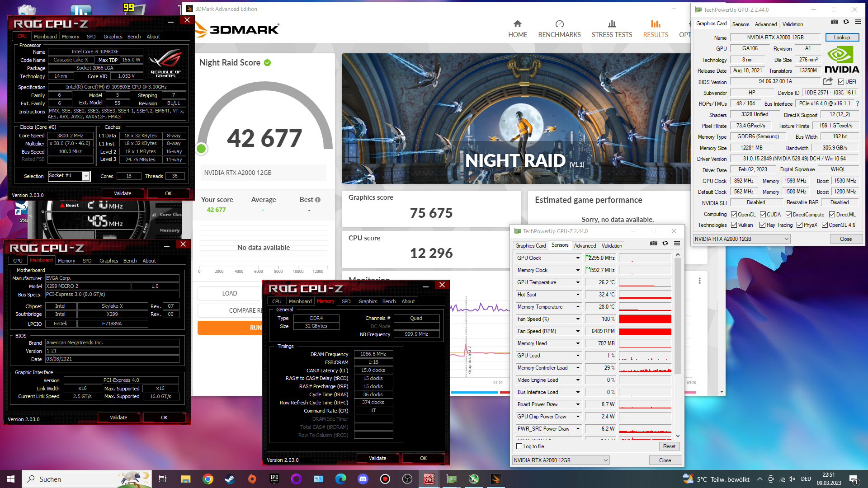Open Graphics tab in Mainboard CPU-Z window

[x=108, y=261]
